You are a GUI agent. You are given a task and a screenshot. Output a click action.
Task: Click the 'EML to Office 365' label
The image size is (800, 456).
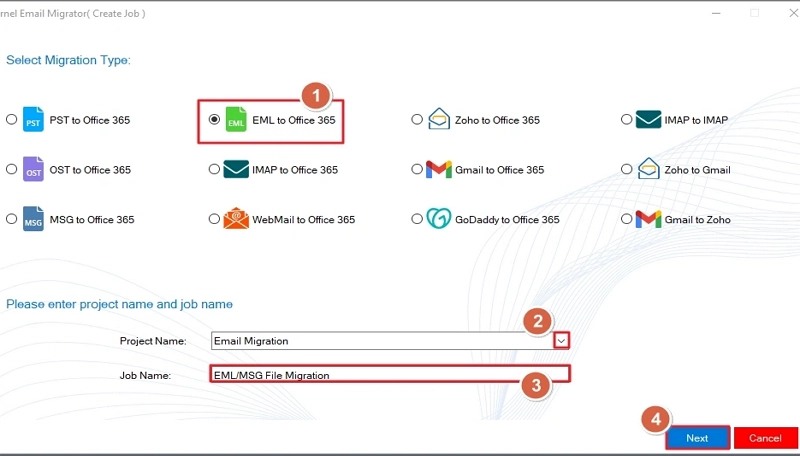tap(294, 120)
